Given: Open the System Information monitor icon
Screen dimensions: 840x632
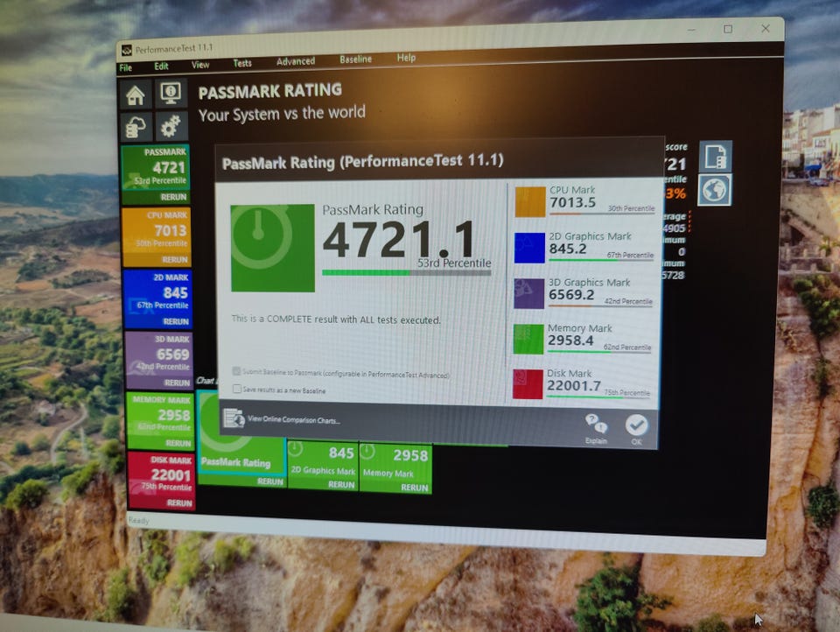Looking at the screenshot, I should [x=171, y=94].
